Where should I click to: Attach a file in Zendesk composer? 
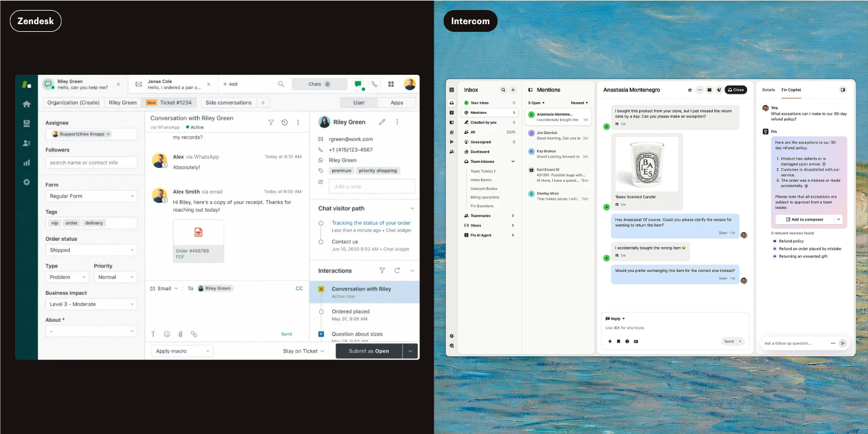pyautogui.click(x=181, y=334)
